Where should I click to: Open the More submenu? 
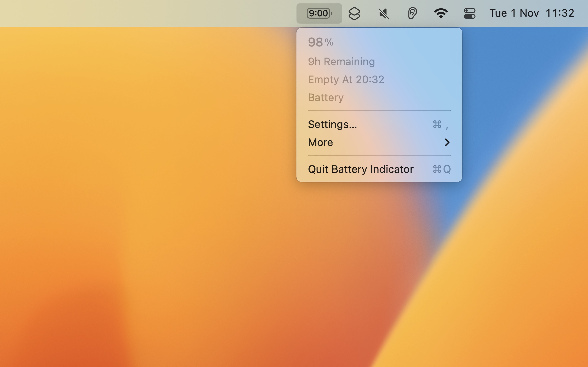tap(320, 143)
